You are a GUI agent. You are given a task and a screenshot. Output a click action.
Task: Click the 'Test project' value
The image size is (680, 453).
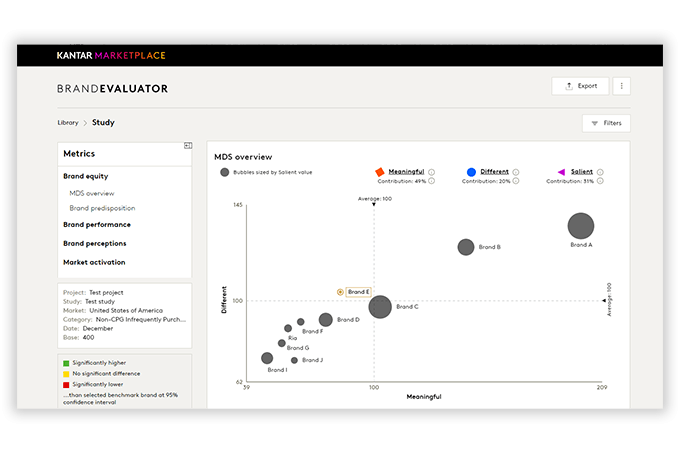pyautogui.click(x=106, y=293)
